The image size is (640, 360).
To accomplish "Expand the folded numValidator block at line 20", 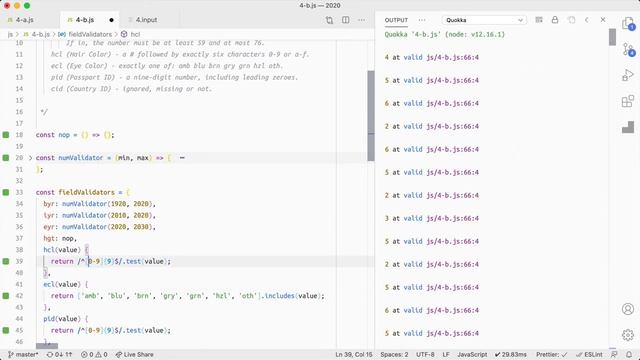I will (30, 158).
